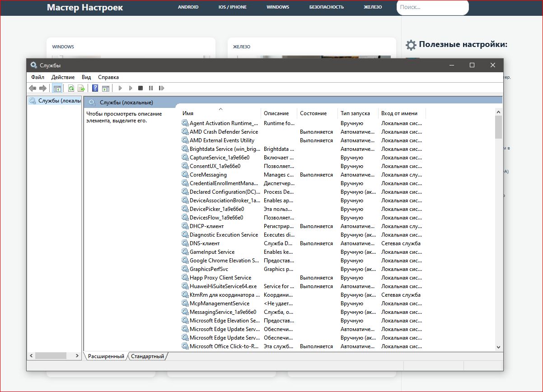Click the Мастер Настроек site logo
Image resolution: width=543 pixels, height=392 pixels.
[85, 8]
